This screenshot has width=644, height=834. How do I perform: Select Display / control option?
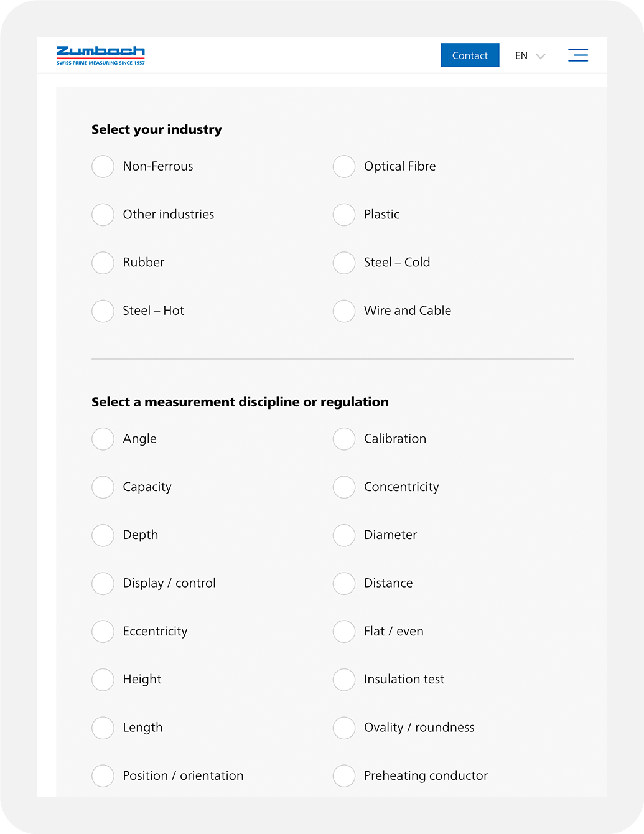[103, 584]
